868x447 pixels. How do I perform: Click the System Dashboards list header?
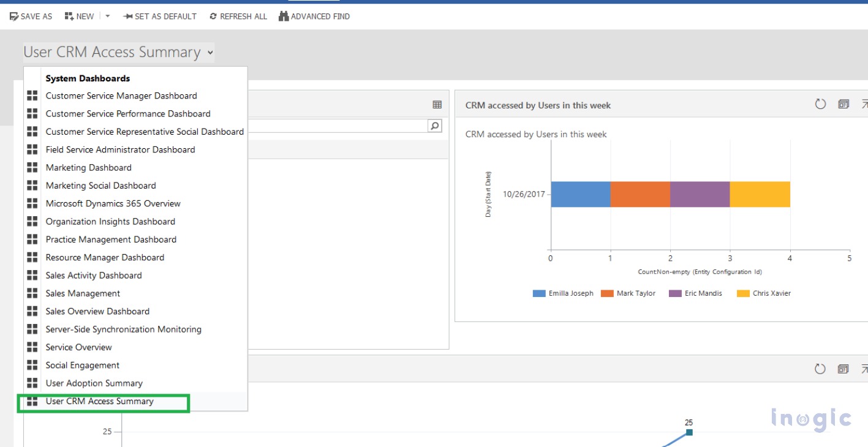(88, 78)
